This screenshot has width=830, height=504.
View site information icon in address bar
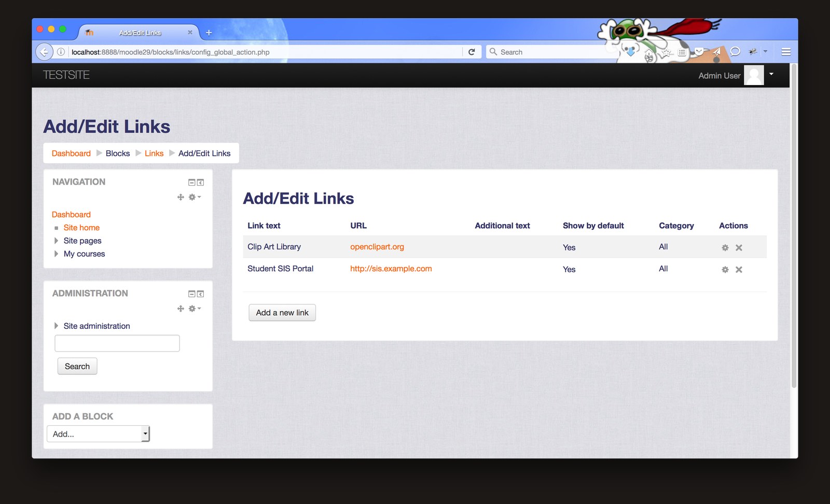pyautogui.click(x=61, y=52)
